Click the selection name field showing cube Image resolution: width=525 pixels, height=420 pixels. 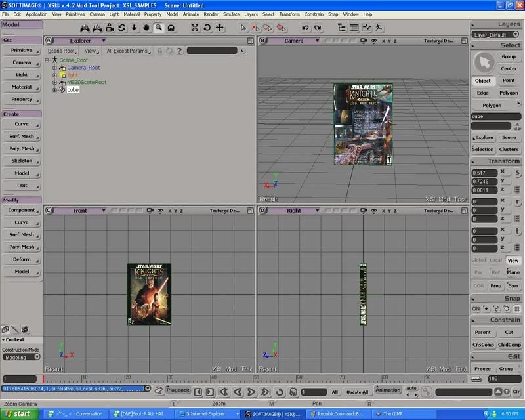tap(496, 117)
